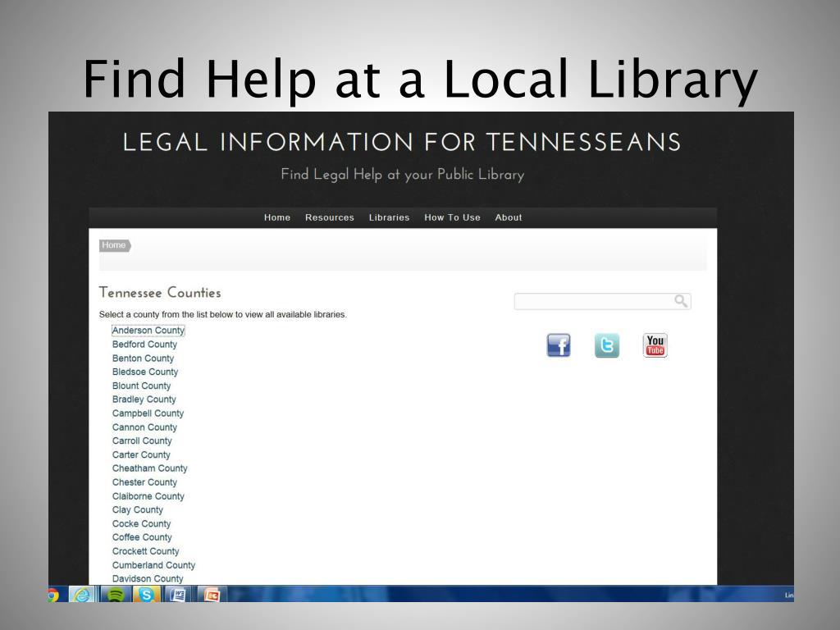Select Crockett County link
The image size is (840, 630).
pos(146,551)
